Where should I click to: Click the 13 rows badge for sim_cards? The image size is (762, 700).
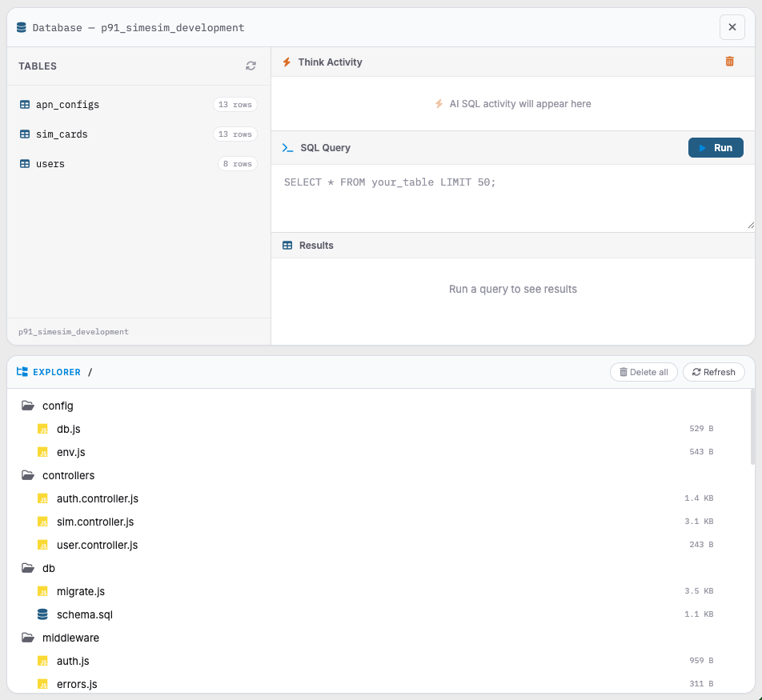pos(235,134)
